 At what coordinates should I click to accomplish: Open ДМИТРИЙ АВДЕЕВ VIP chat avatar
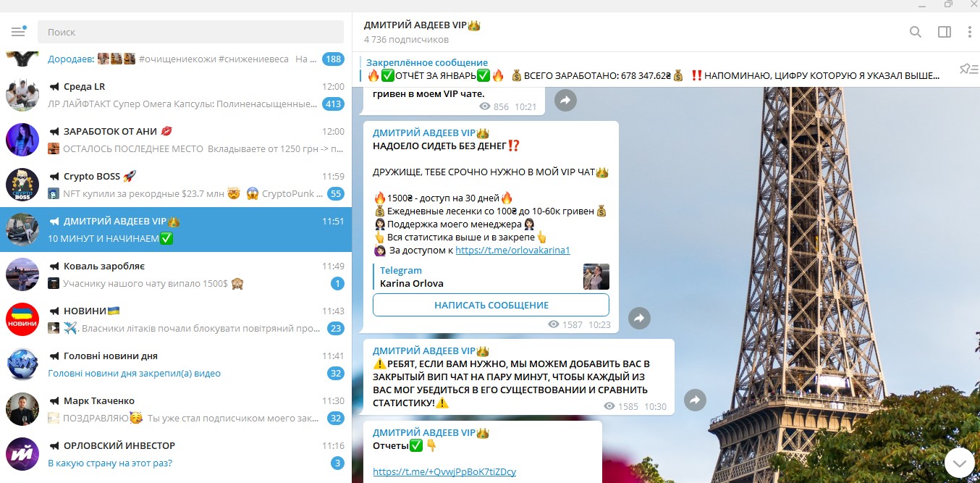(x=22, y=230)
